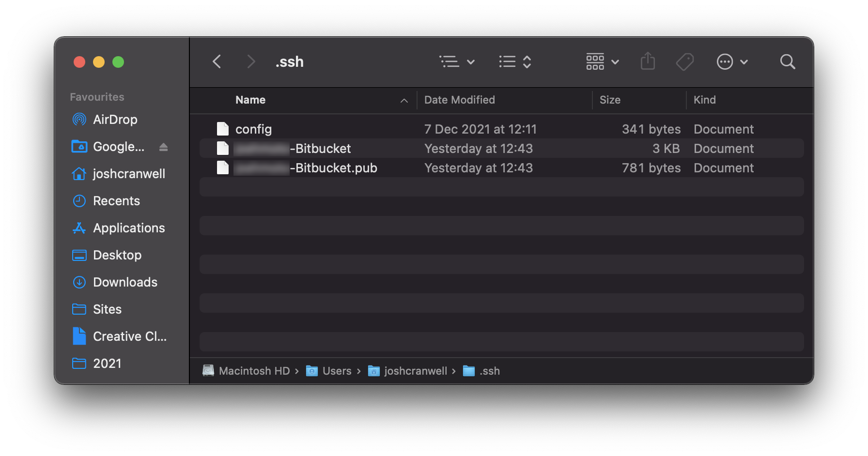This screenshot has width=868, height=456.
Task: Click the 7 Dec 2021 at 12:11 date
Action: pyautogui.click(x=480, y=129)
